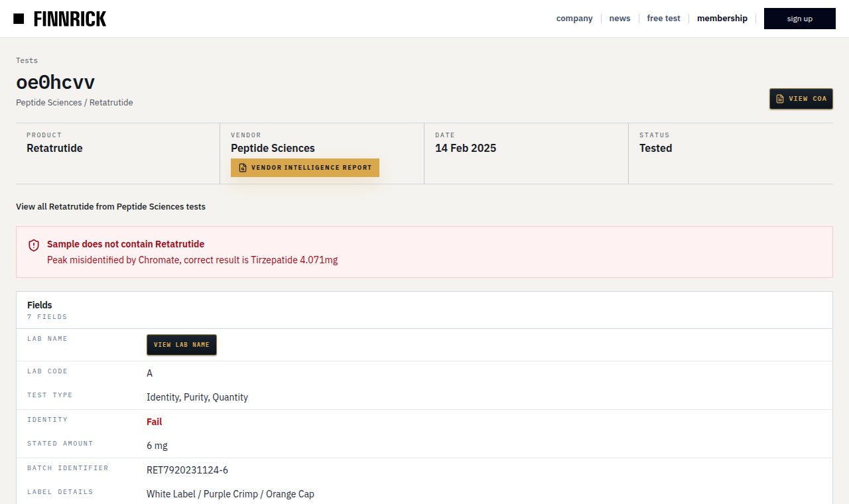This screenshot has height=504, width=849.
Task: Click the Tested status value
Action: coord(656,149)
